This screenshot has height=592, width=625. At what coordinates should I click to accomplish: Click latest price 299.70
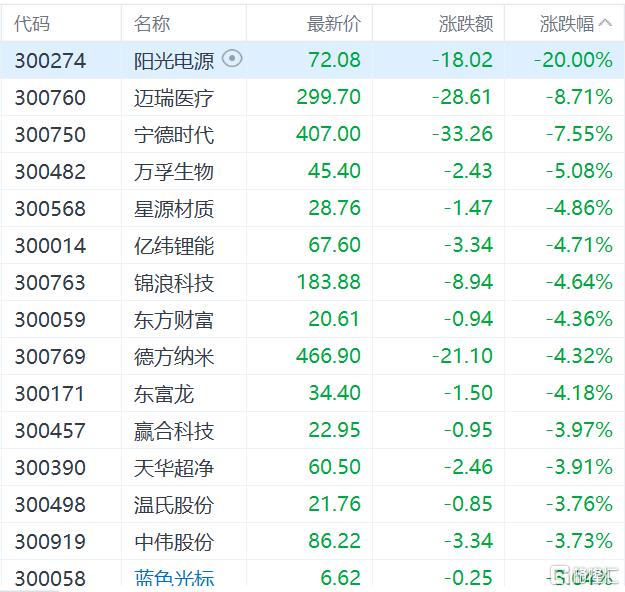coord(328,97)
